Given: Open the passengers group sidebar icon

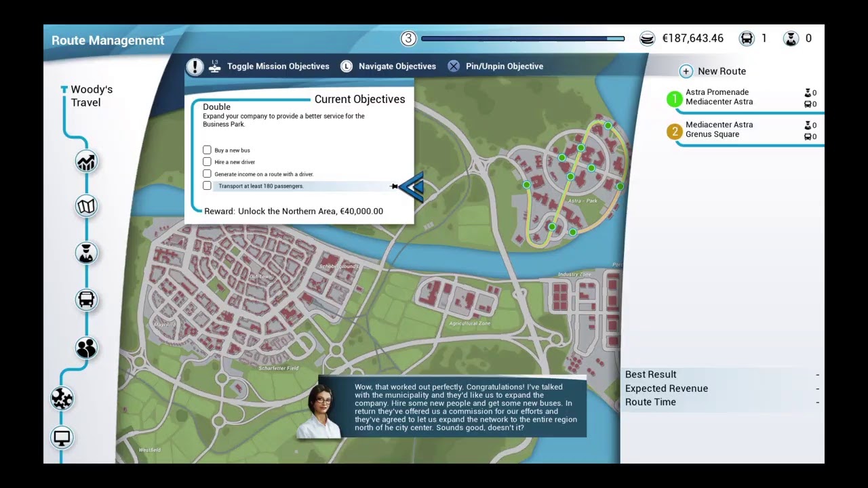Looking at the screenshot, I should click(x=86, y=348).
